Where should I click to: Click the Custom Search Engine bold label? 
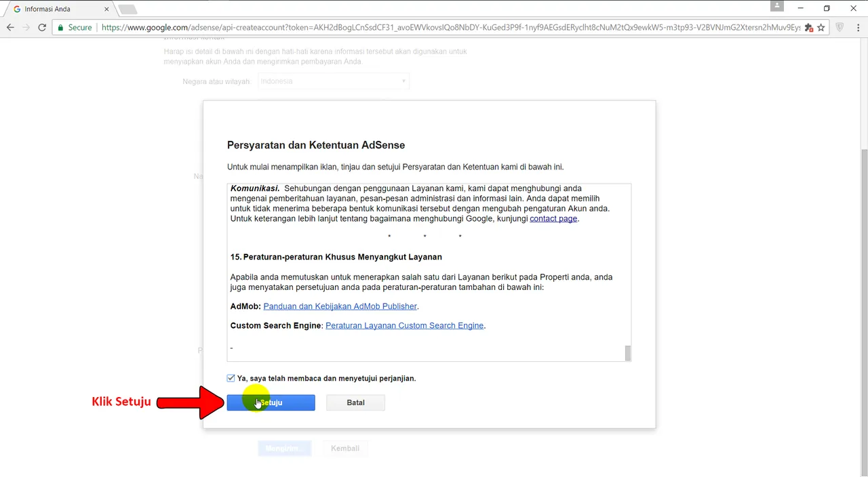(x=276, y=326)
